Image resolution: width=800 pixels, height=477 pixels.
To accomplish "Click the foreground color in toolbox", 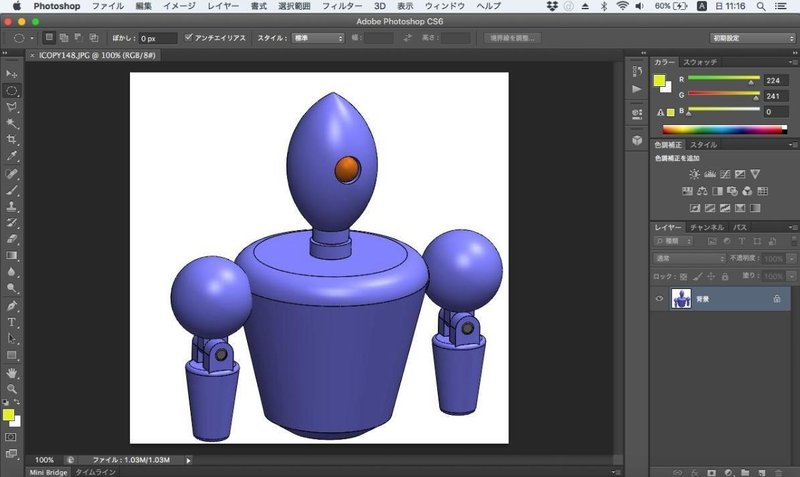I will tap(8, 415).
